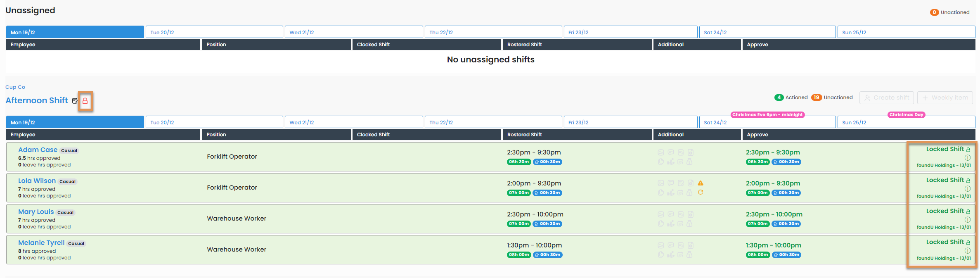The height and width of the screenshot is (278, 980).
Task: Open the Afternoon Shift title link
Action: (x=37, y=100)
